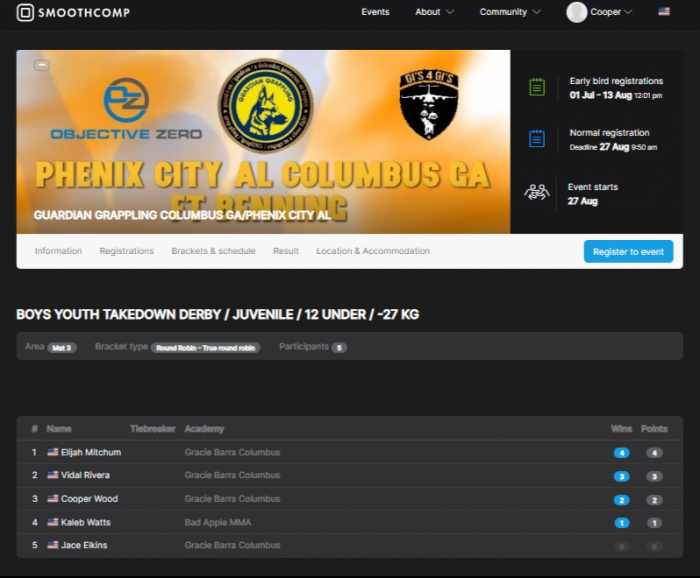Click the event starts handshake icon

537,193
